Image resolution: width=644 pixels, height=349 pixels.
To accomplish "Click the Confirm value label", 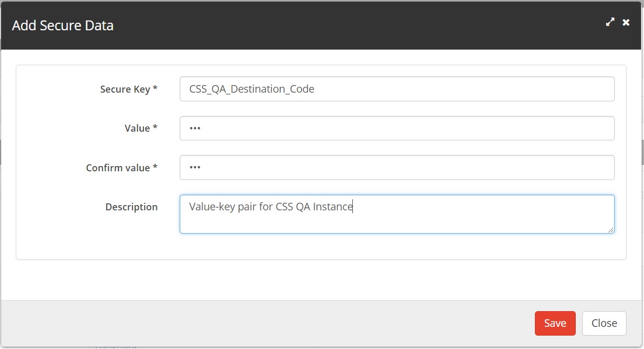I will (121, 168).
